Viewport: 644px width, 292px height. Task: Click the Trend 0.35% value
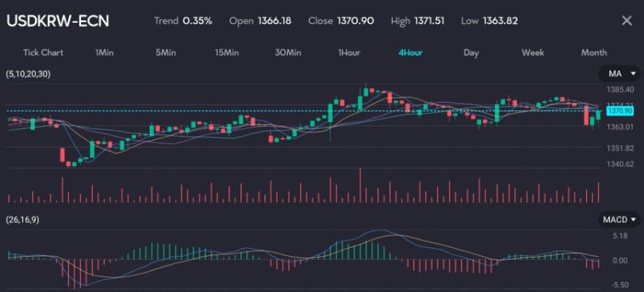click(197, 21)
